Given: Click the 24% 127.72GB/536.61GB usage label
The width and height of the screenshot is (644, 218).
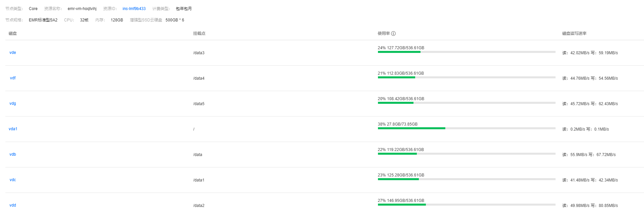Looking at the screenshot, I should coord(401,48).
